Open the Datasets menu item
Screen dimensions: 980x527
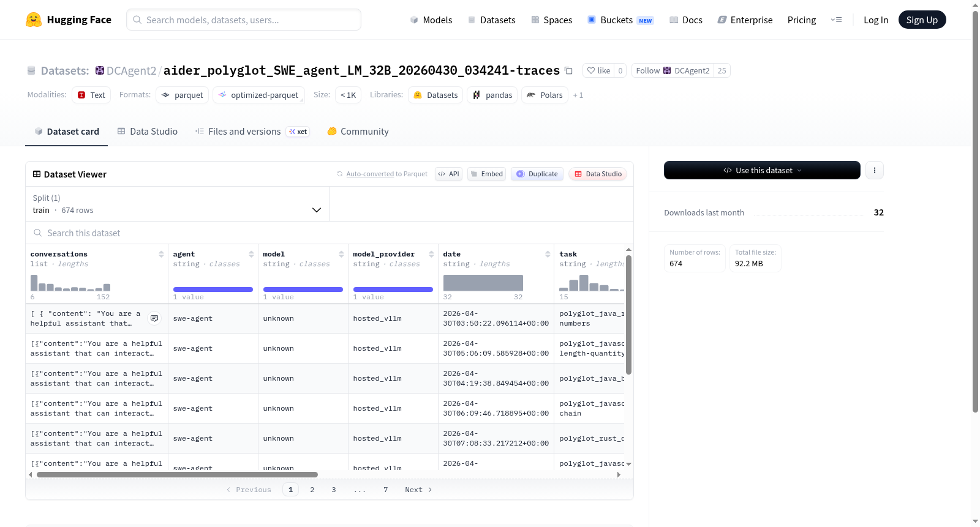pos(491,20)
